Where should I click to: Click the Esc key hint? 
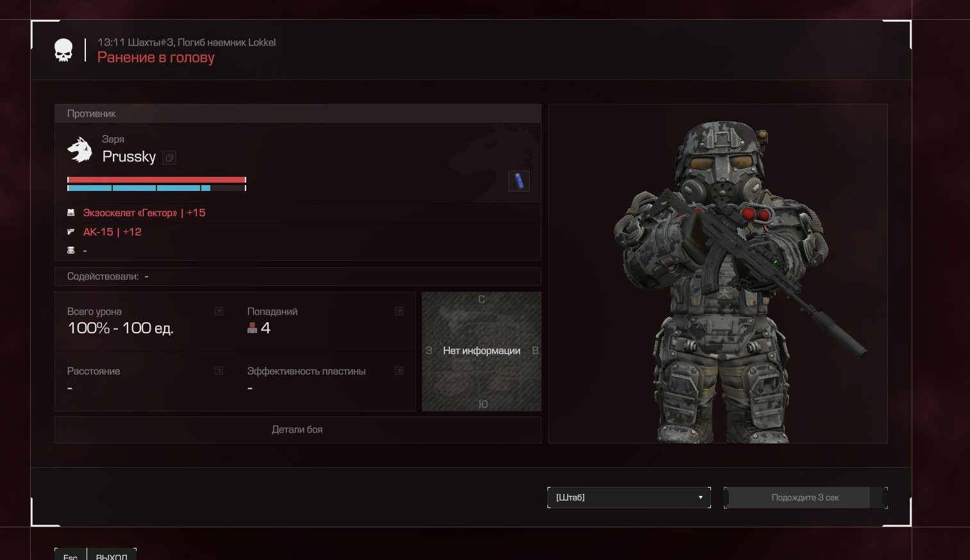[71, 556]
